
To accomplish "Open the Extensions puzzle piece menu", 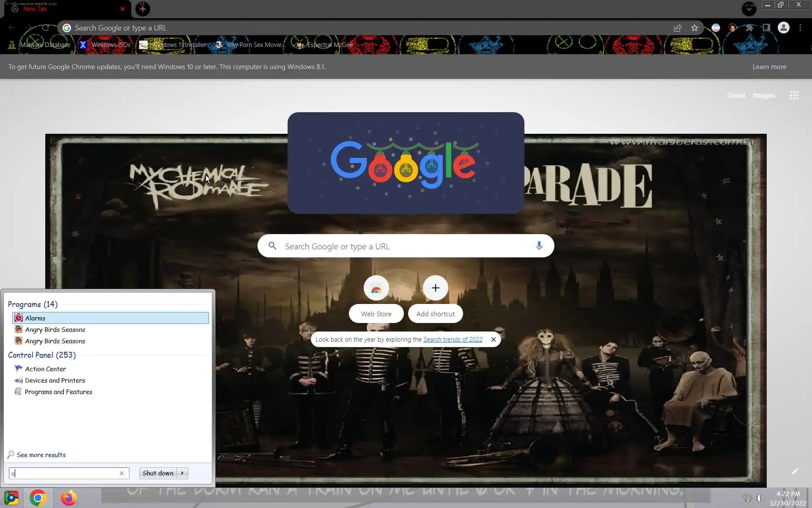I will pyautogui.click(x=749, y=28).
